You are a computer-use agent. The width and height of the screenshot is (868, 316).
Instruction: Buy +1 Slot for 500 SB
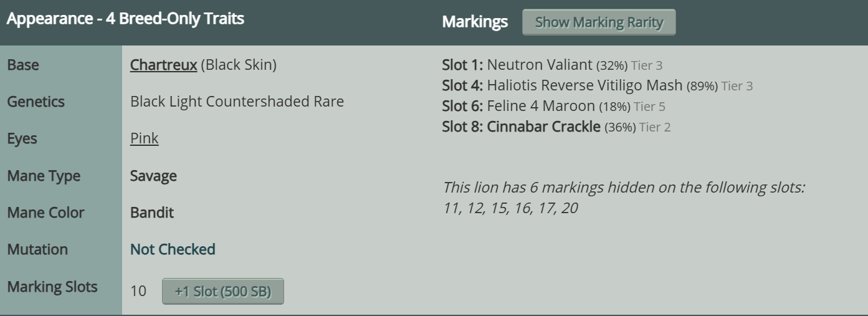pyautogui.click(x=222, y=291)
